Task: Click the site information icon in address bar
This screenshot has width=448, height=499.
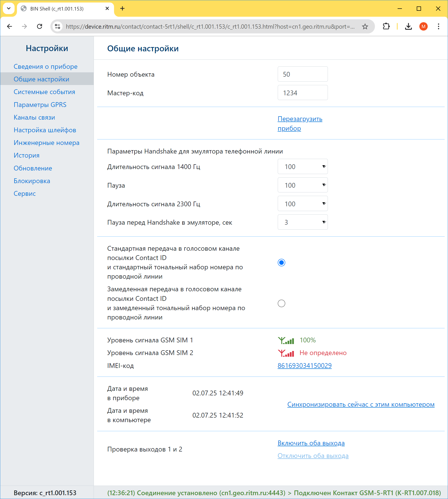Action: pyautogui.click(x=58, y=26)
